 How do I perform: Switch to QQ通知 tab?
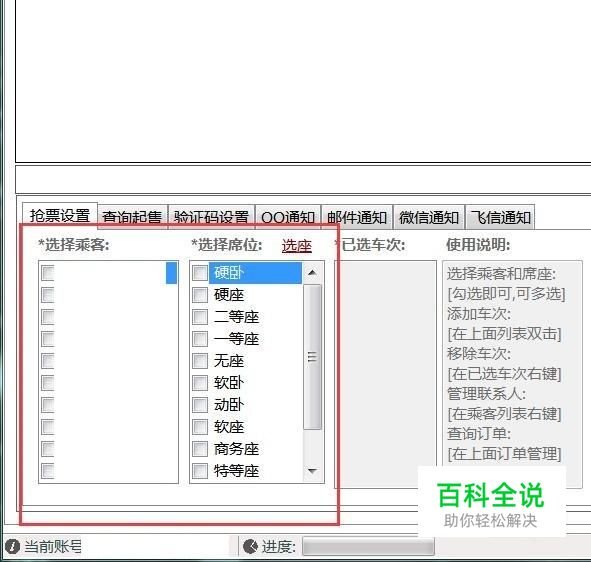click(288, 217)
